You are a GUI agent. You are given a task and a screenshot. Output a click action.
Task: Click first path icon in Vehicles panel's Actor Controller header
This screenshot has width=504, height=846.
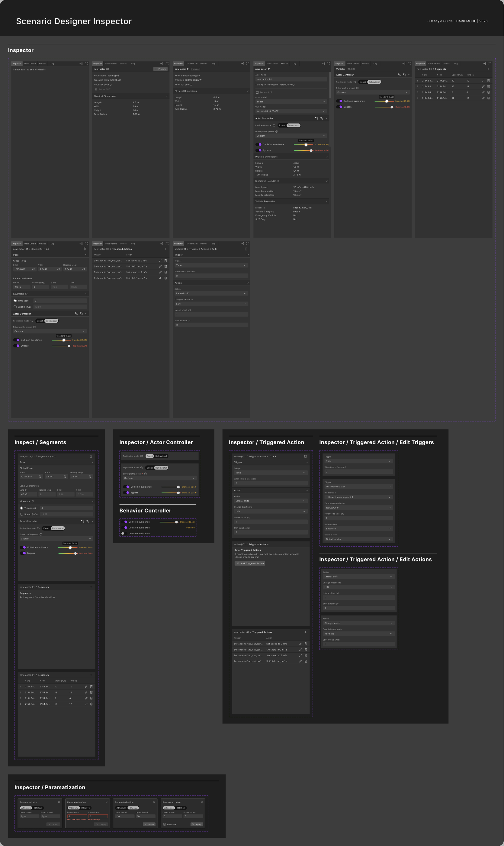click(399, 75)
